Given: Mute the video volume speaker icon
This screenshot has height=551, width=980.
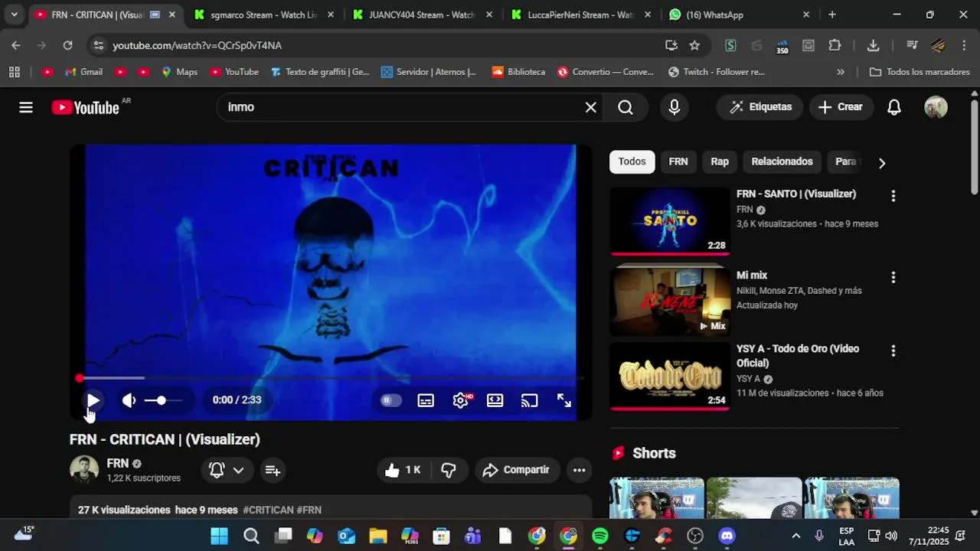Looking at the screenshot, I should pos(129,400).
